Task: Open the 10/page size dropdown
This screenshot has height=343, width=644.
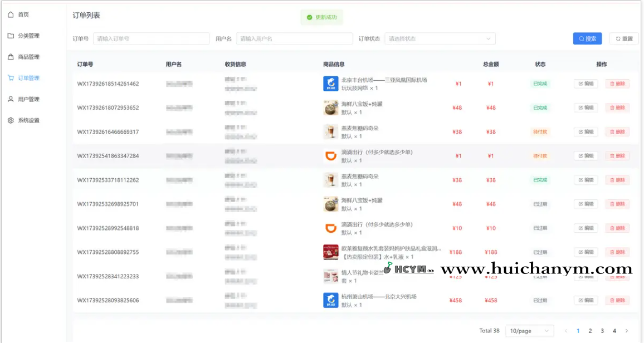Action: coord(529,331)
